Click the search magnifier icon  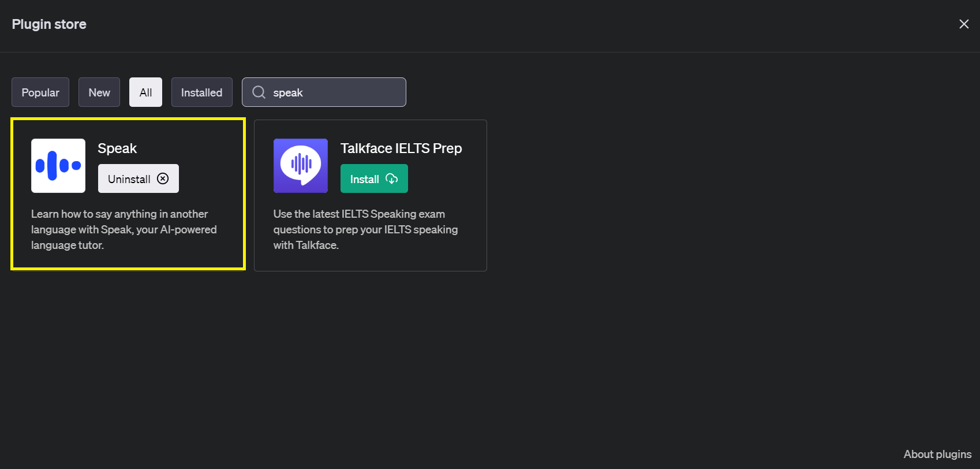point(259,92)
